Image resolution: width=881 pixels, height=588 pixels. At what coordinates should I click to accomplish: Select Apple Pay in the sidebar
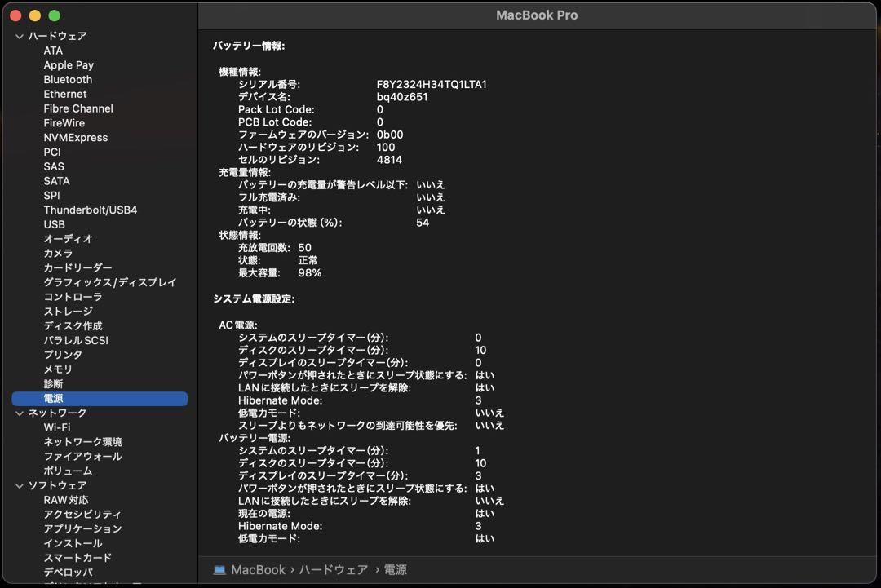(x=69, y=65)
